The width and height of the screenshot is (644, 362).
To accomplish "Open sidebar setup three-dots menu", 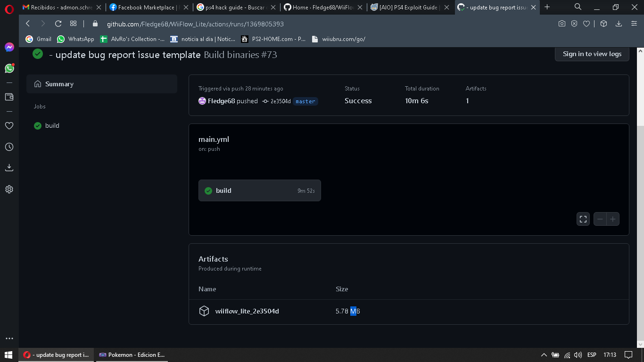I will tap(9, 338).
